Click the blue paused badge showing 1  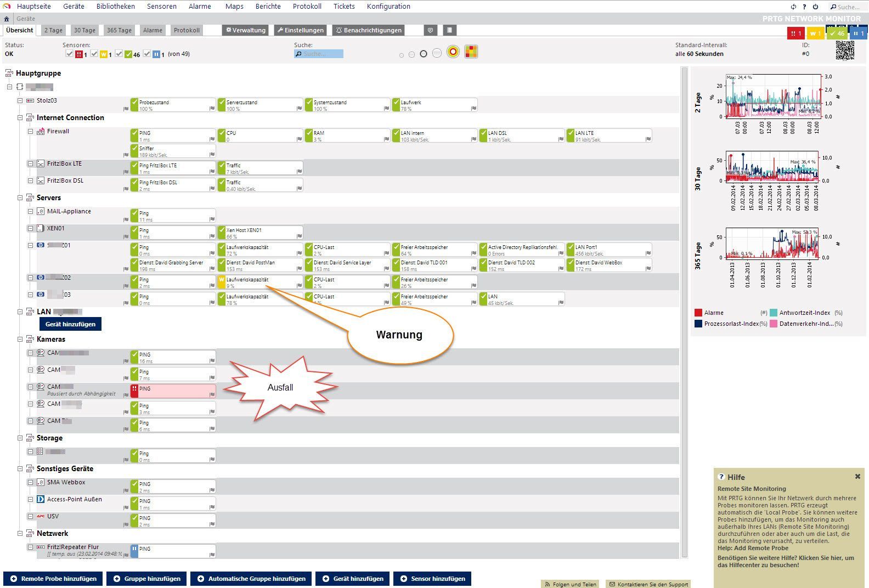pos(859,33)
